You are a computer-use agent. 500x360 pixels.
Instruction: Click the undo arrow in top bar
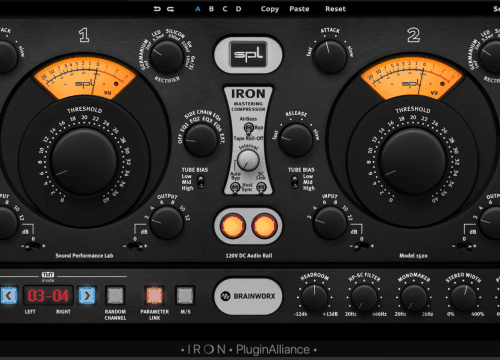tap(157, 9)
